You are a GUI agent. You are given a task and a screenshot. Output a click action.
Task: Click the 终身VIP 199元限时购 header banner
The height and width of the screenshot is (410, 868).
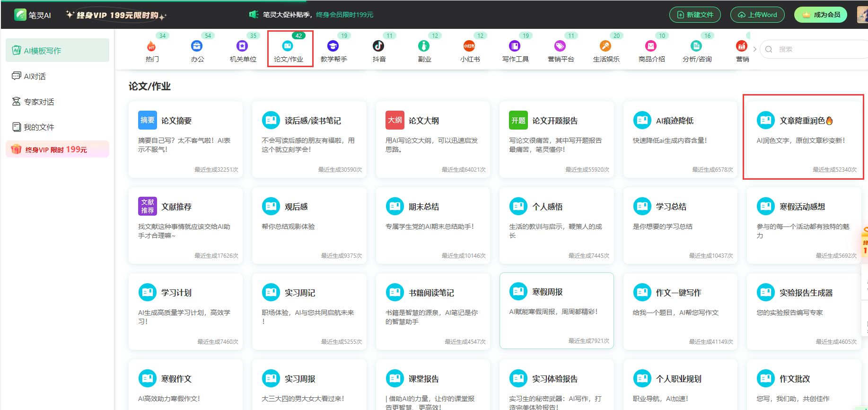[116, 15]
